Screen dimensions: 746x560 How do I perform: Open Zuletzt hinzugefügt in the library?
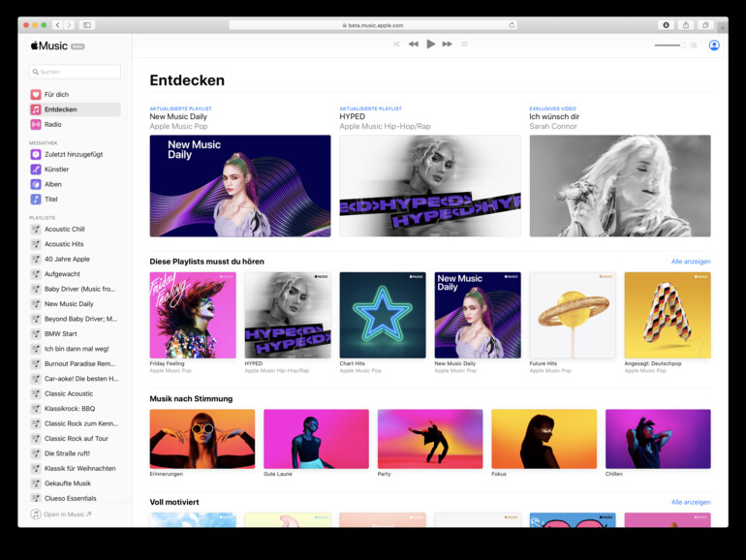75,154
